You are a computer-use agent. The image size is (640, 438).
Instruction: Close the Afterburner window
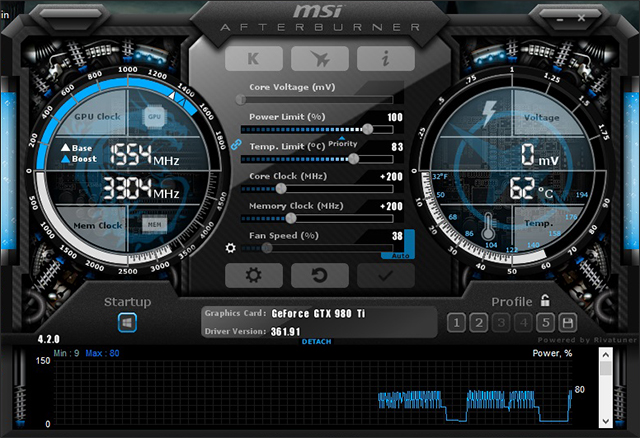click(x=581, y=18)
